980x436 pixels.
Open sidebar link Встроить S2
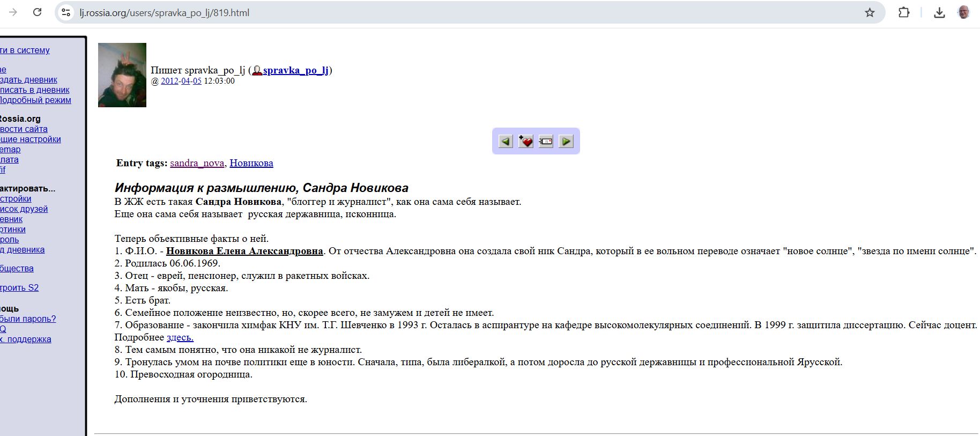19,288
